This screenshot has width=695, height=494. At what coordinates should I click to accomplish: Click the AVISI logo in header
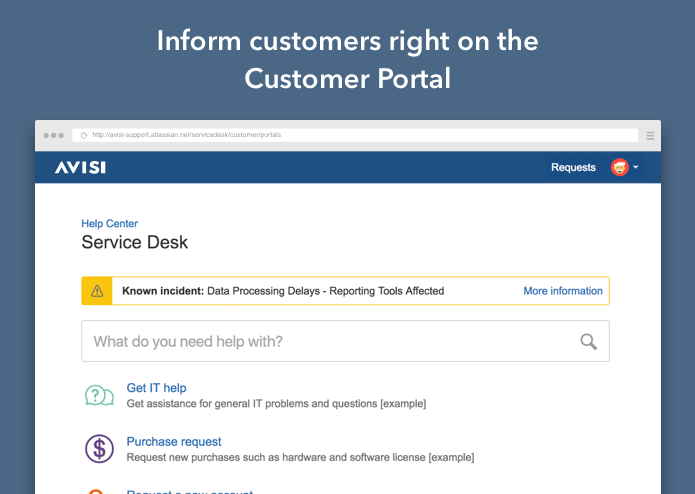pyautogui.click(x=80, y=167)
